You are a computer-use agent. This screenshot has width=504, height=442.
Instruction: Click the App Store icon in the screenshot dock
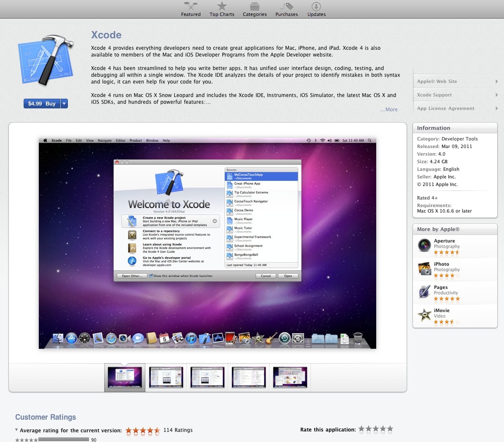[x=71, y=339]
